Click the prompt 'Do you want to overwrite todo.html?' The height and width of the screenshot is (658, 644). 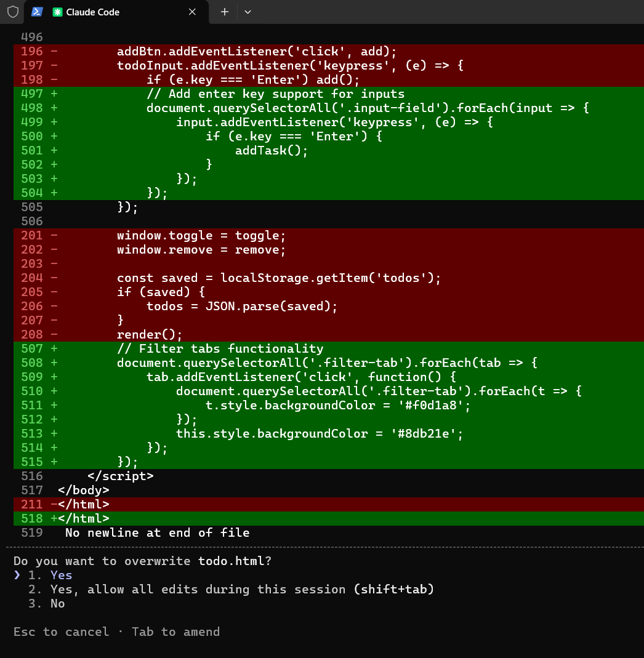pyautogui.click(x=142, y=561)
